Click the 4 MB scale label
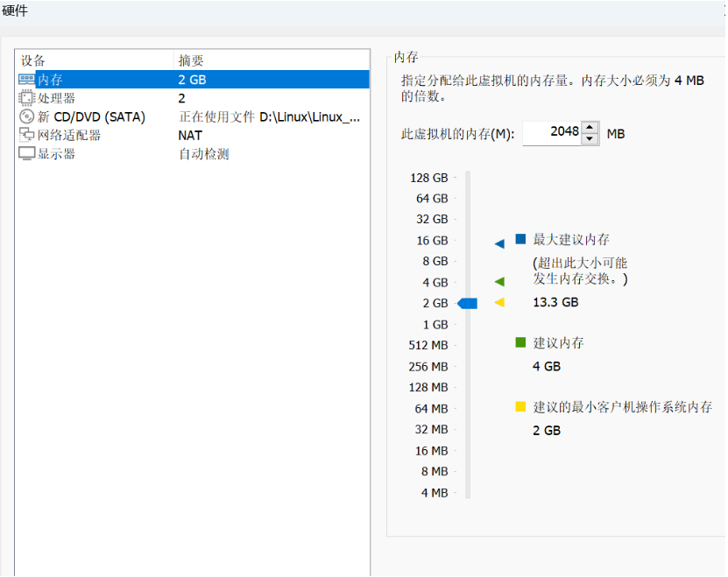728x577 pixels. coord(435,493)
